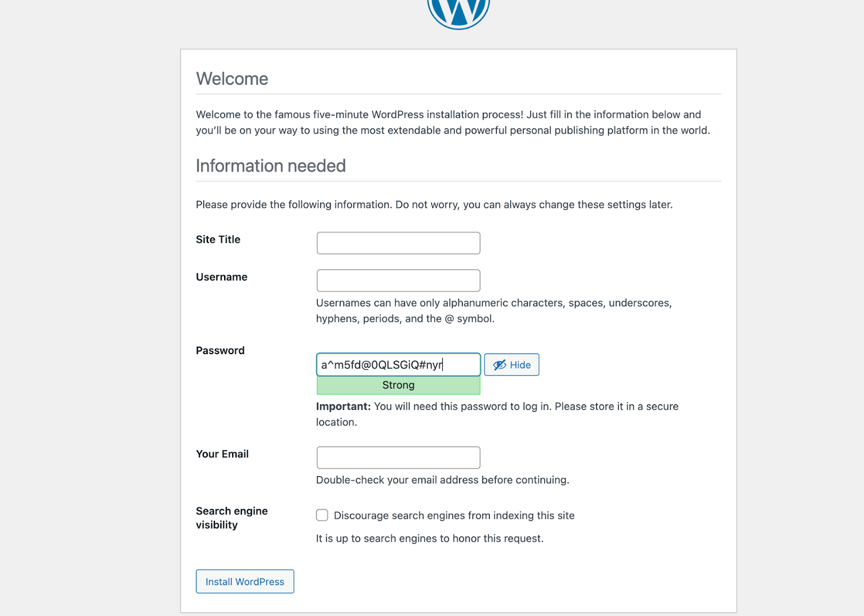Click the Install WordPress button
864x616 pixels.
pyautogui.click(x=244, y=581)
